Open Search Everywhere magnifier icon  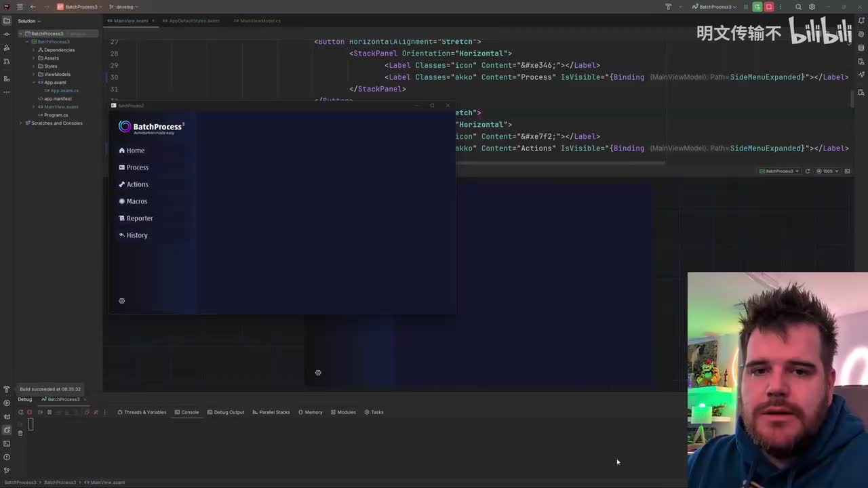tap(798, 7)
